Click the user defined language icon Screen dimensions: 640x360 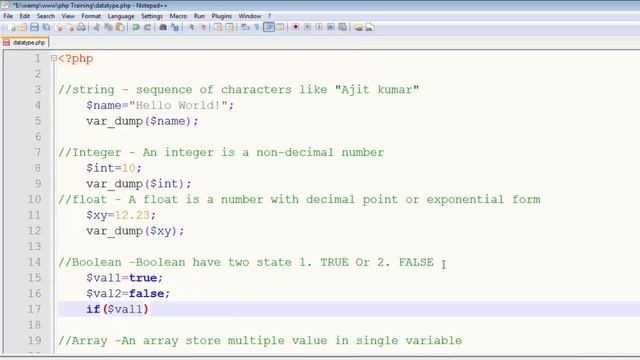[280, 27]
